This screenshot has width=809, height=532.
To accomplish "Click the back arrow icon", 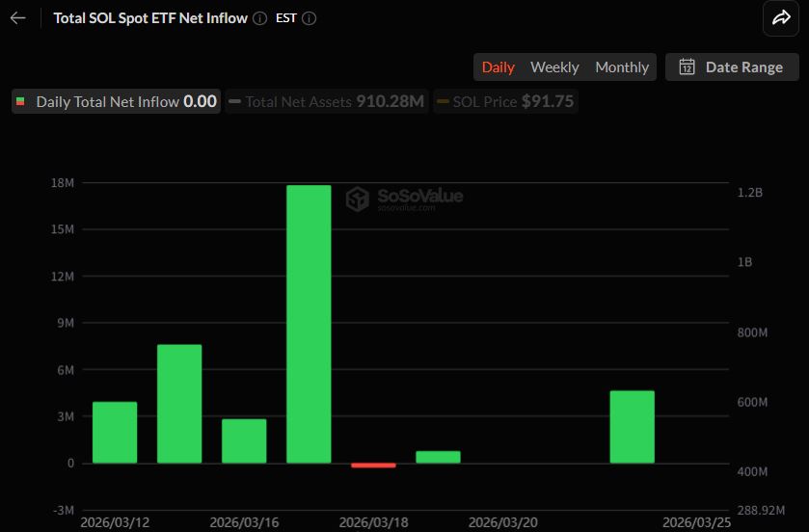I will [x=17, y=17].
